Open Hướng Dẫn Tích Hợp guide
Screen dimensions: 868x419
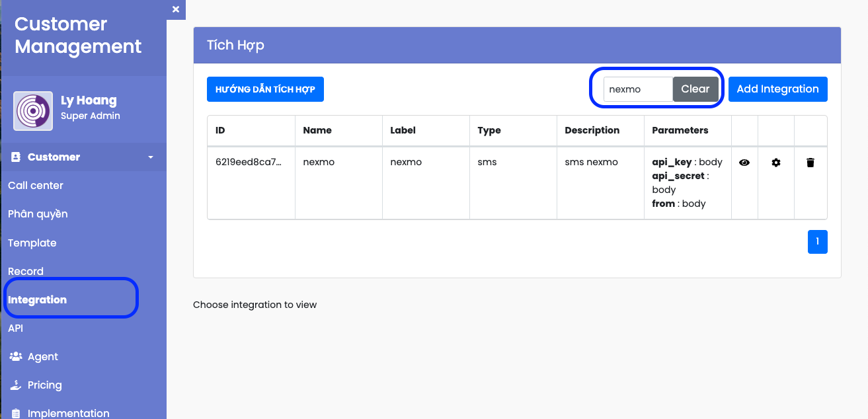[265, 89]
